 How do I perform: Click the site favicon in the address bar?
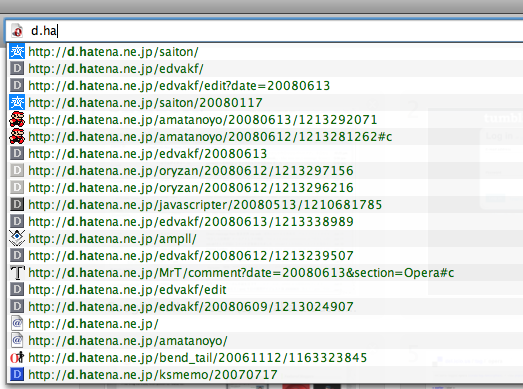click(x=17, y=31)
